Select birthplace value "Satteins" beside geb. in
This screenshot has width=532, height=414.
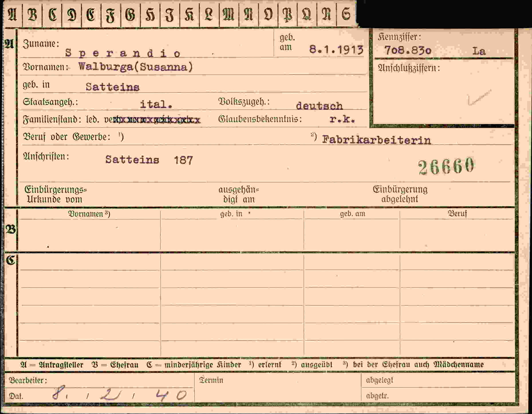pyautogui.click(x=112, y=87)
